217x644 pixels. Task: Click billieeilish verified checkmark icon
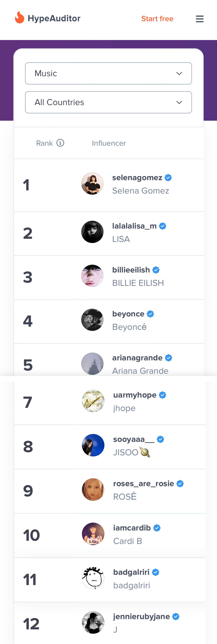(x=156, y=270)
